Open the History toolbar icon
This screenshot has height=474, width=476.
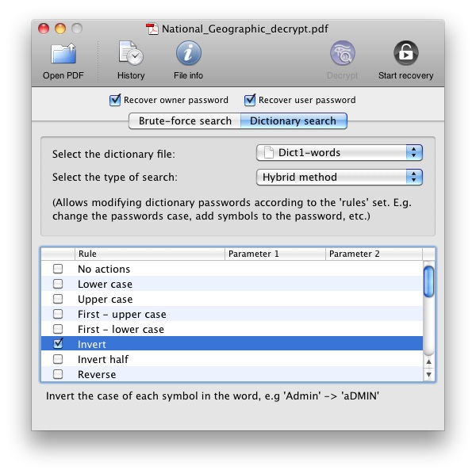tap(131, 55)
